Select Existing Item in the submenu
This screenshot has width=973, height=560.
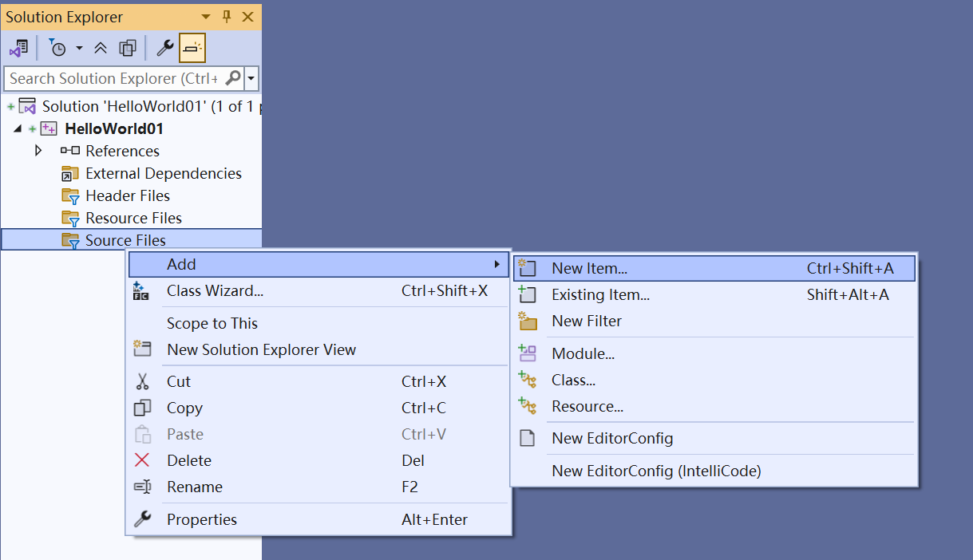click(x=600, y=295)
